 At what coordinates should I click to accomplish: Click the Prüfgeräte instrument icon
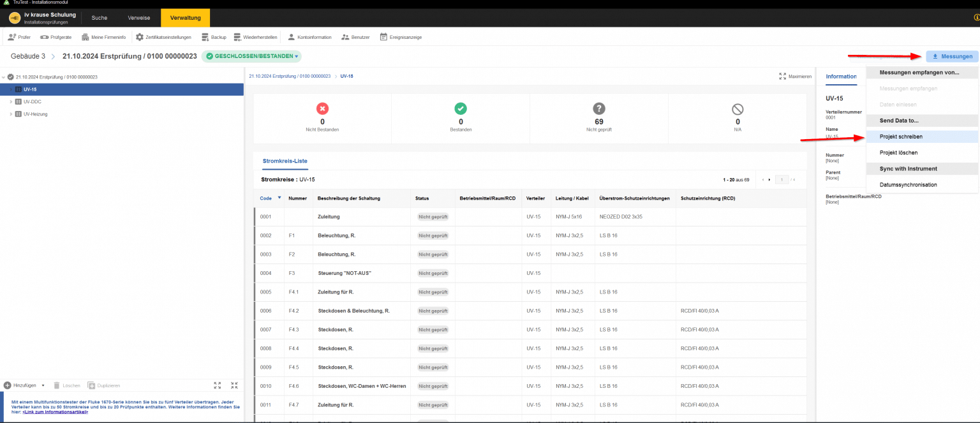45,37
